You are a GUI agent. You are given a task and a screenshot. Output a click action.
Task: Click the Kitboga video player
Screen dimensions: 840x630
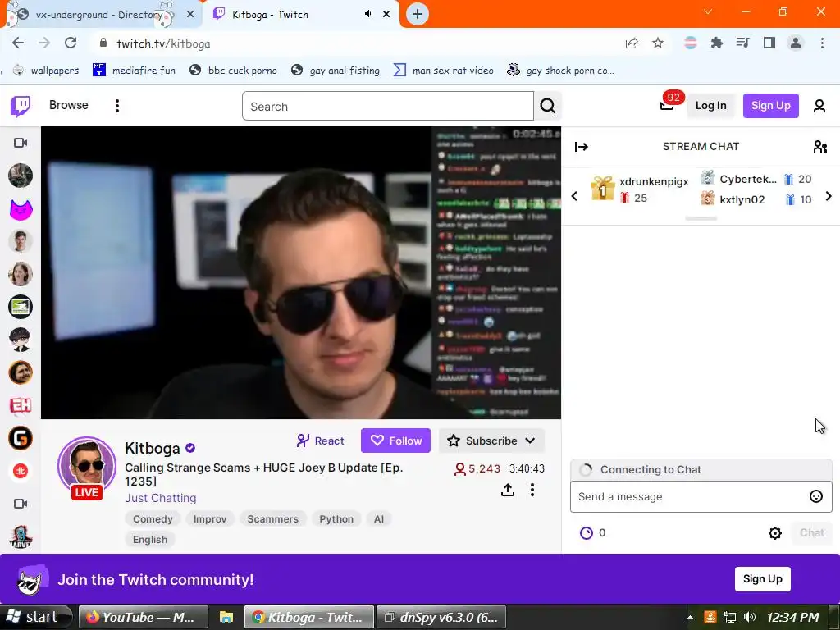[x=301, y=272]
